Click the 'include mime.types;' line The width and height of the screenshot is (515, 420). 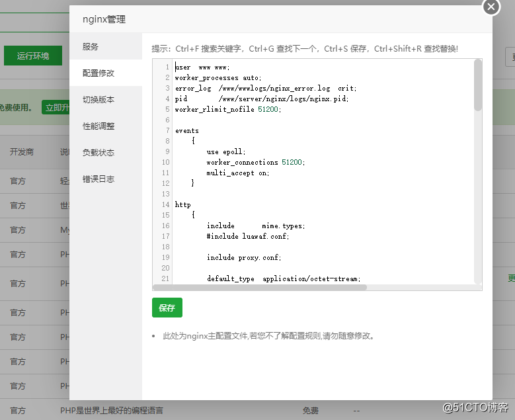(x=256, y=226)
